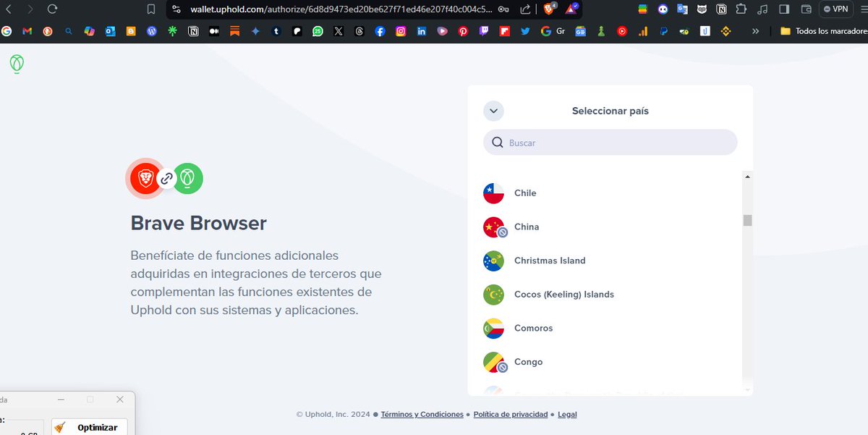Open the Brave Rewards triangle icon

571,9
